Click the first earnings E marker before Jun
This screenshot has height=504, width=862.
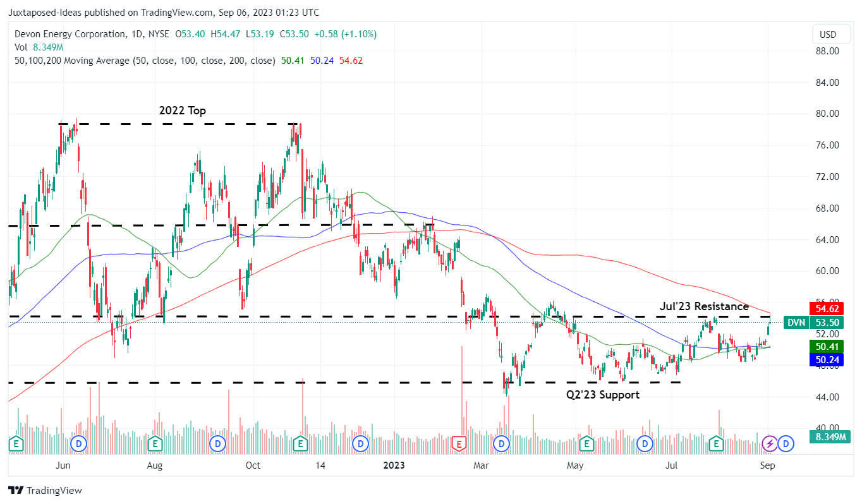click(x=16, y=444)
